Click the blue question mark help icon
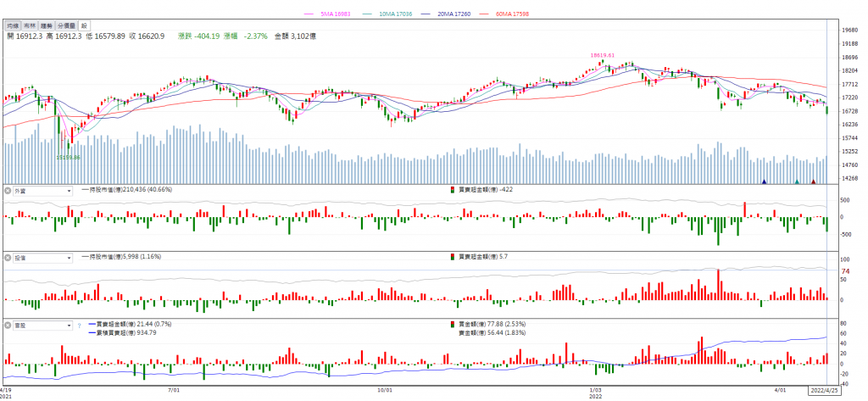The width and height of the screenshot is (868, 401). click(80, 324)
